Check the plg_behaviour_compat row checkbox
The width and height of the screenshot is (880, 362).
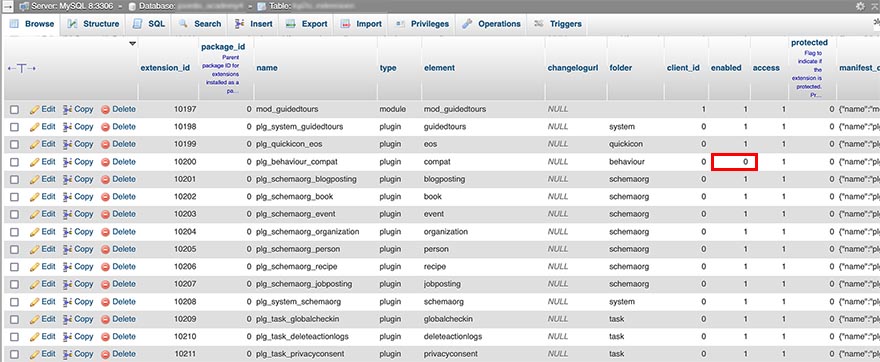(x=15, y=162)
